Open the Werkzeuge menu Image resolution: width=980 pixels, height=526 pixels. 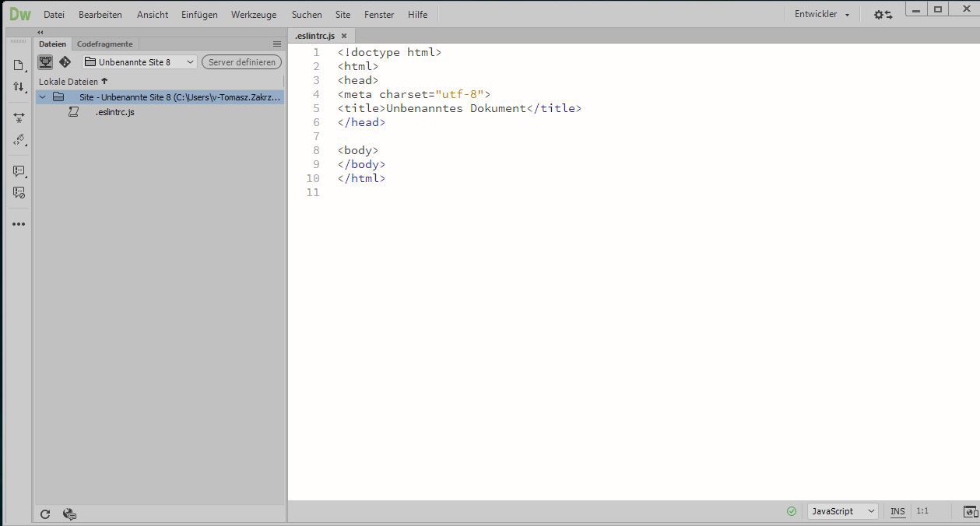tap(253, 14)
